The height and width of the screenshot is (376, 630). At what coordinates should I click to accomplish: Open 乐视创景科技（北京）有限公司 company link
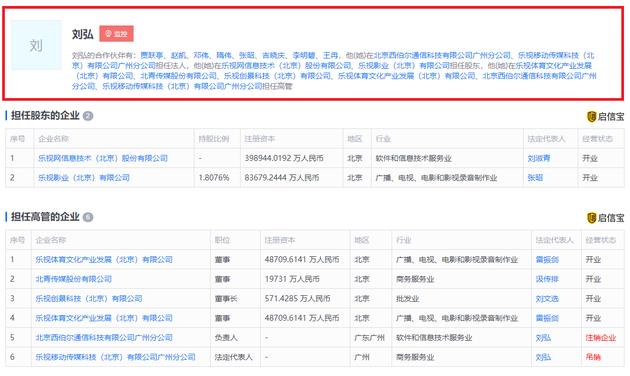[89, 298]
